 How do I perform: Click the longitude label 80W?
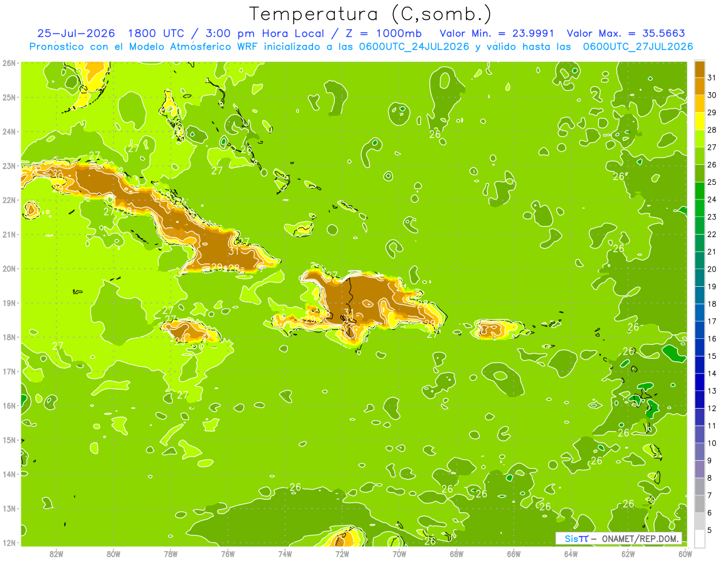[x=113, y=554]
